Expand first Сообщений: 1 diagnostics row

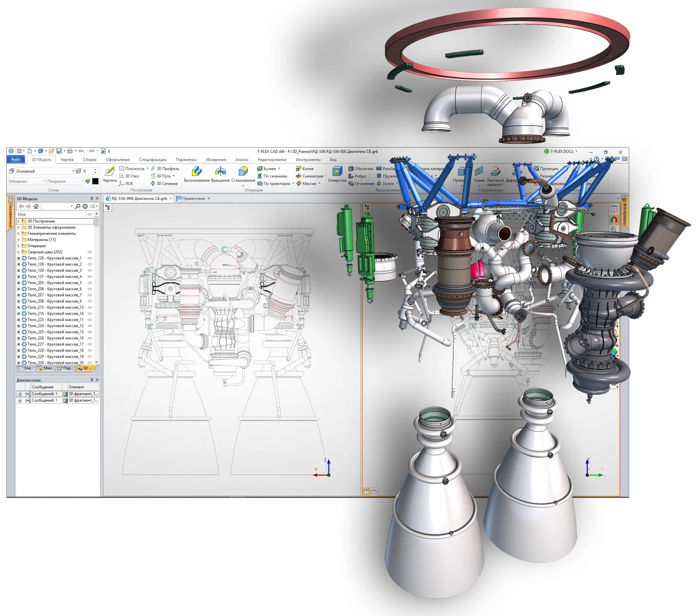[x=20, y=394]
